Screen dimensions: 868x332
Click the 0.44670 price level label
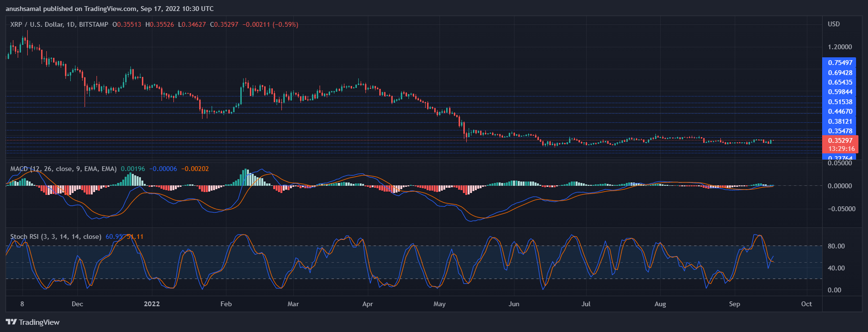pos(840,111)
